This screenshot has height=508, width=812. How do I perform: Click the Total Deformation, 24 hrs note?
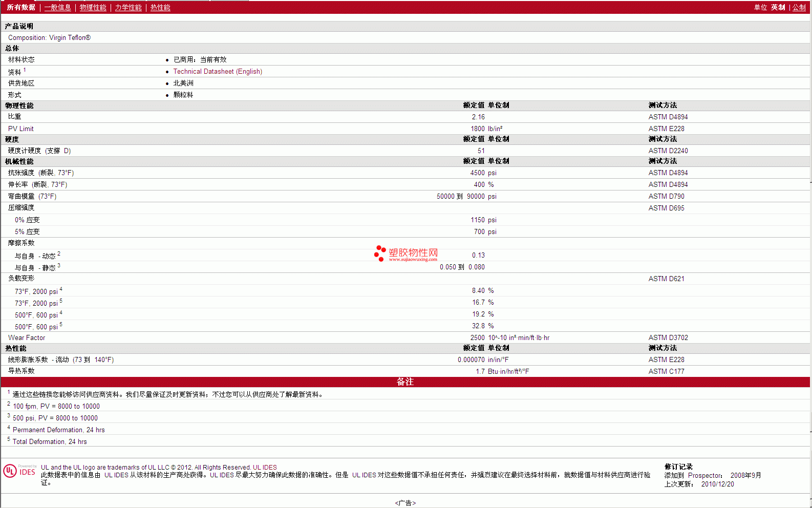point(50,442)
